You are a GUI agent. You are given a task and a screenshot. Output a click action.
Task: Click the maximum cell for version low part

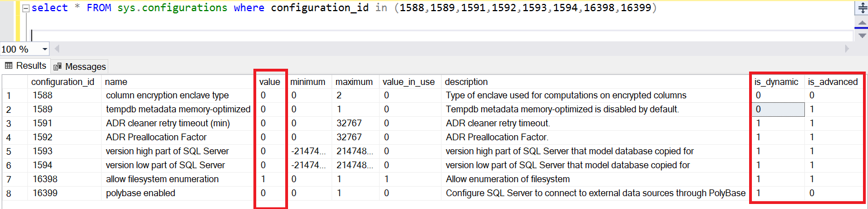pos(355,165)
